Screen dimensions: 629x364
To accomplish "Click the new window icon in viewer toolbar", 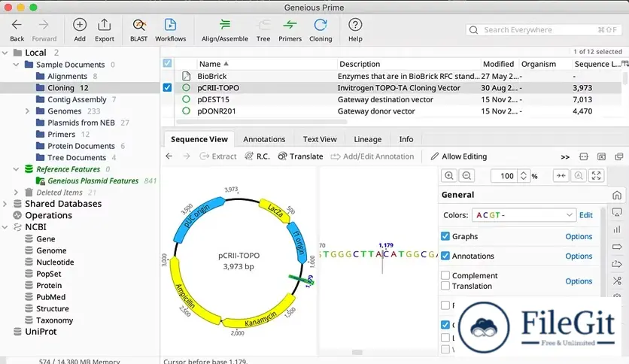I will (619, 156).
